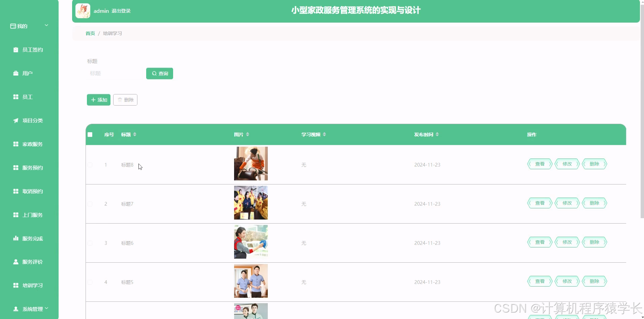Image resolution: width=644 pixels, height=319 pixels.
Task: Check the checkbox for row 标题8
Action: pyautogui.click(x=90, y=165)
